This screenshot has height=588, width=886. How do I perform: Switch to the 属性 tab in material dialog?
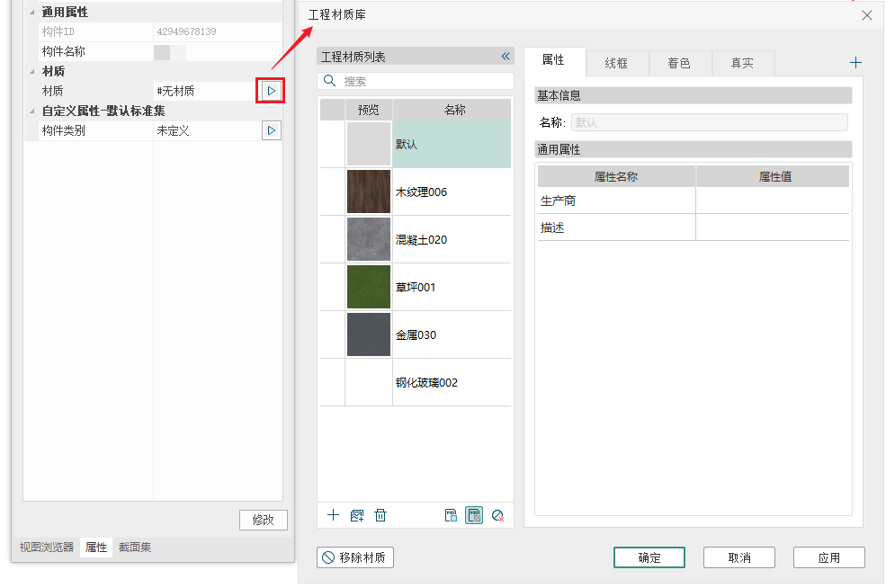coord(554,60)
